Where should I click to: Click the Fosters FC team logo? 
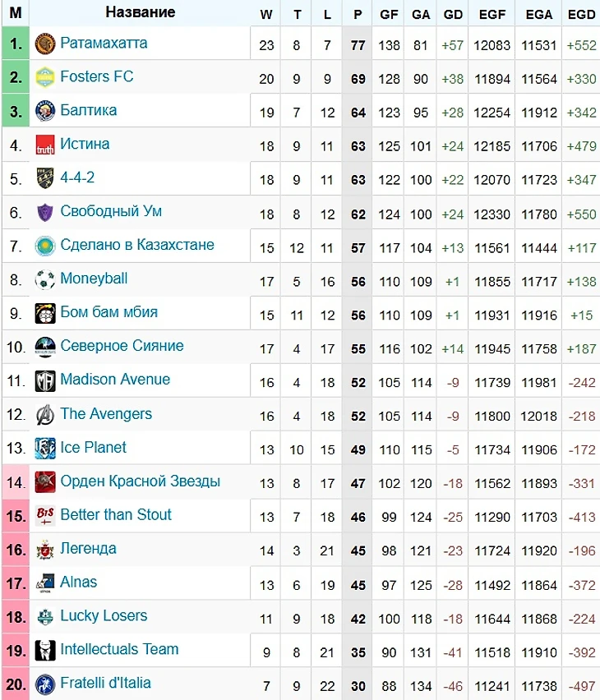tap(45, 77)
